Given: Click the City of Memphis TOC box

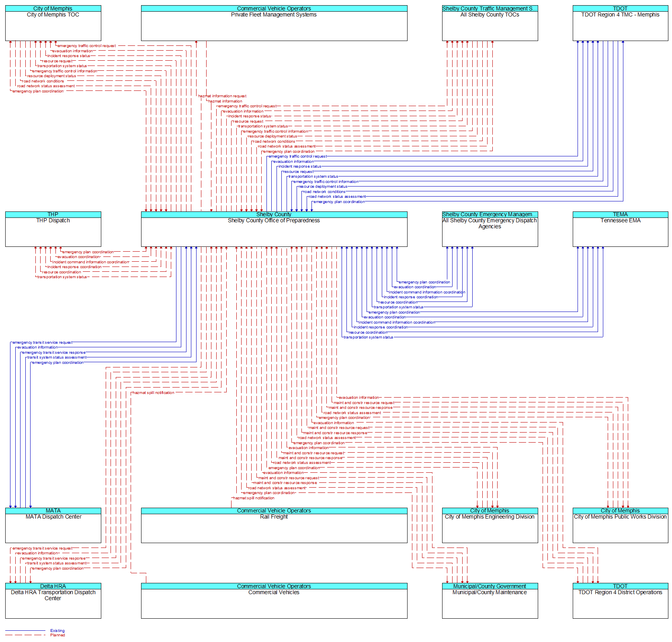Looking at the screenshot, I should coord(53,23).
